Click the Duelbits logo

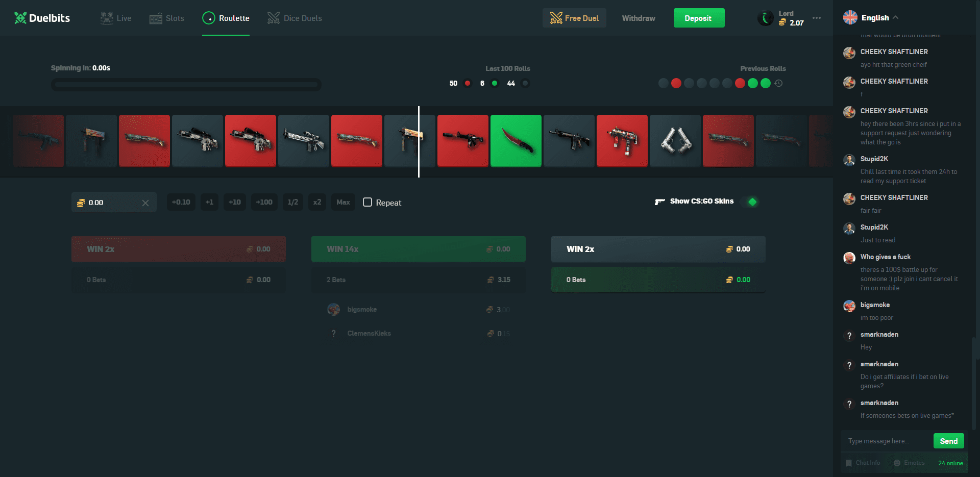(x=42, y=18)
